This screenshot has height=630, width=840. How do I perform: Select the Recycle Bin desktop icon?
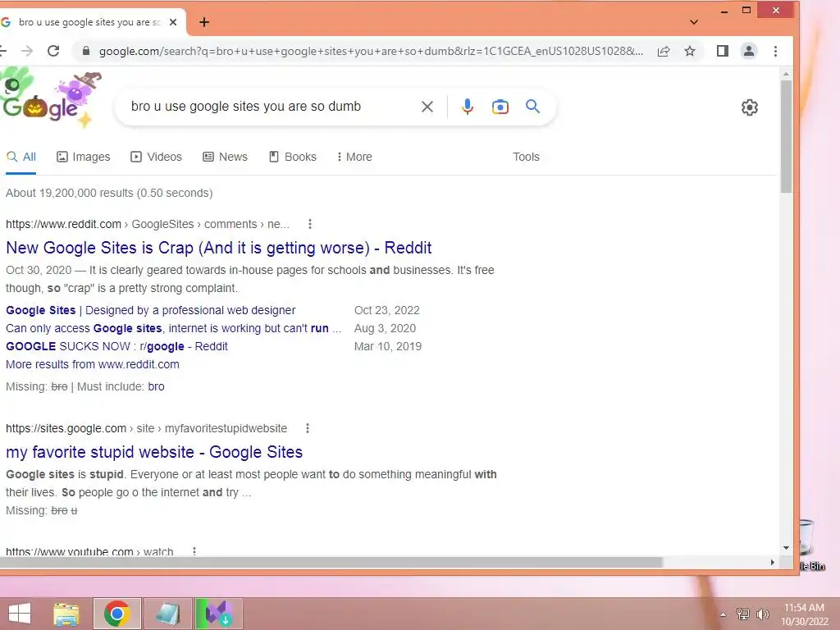pos(810,544)
